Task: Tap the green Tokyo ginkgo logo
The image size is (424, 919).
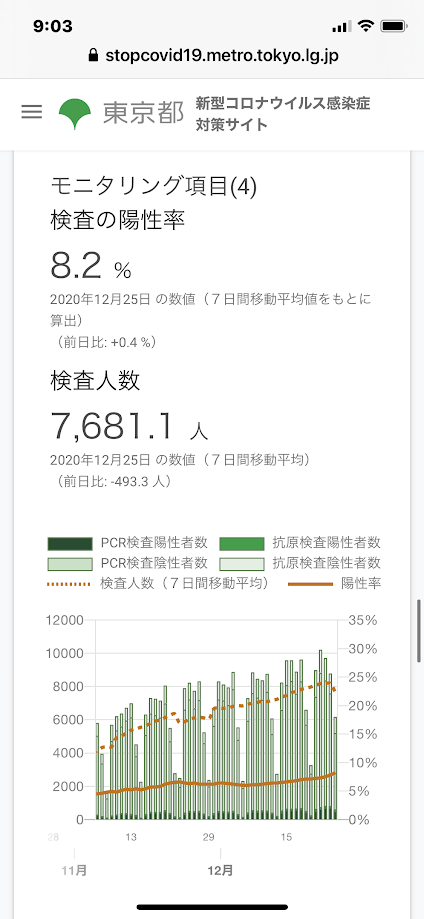Action: tap(74, 113)
